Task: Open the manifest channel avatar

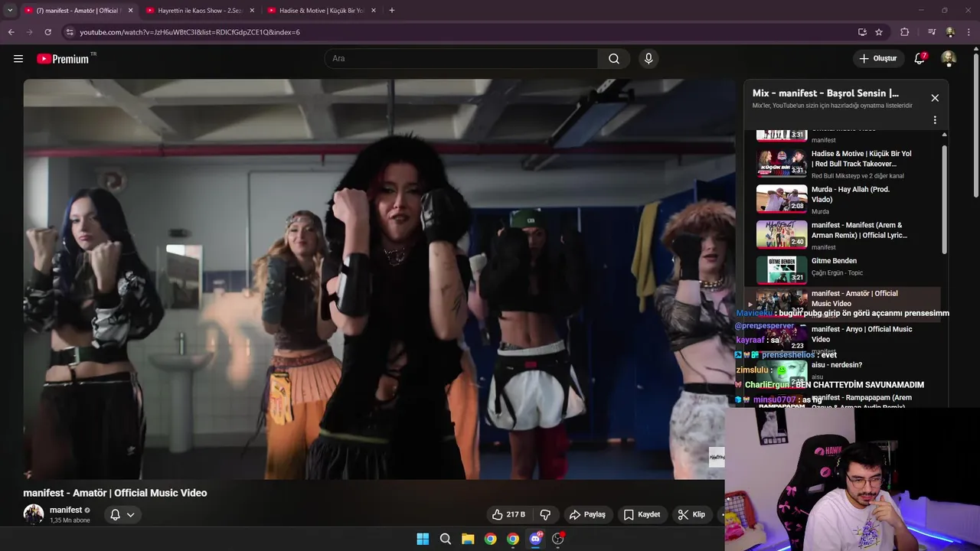Action: click(34, 514)
